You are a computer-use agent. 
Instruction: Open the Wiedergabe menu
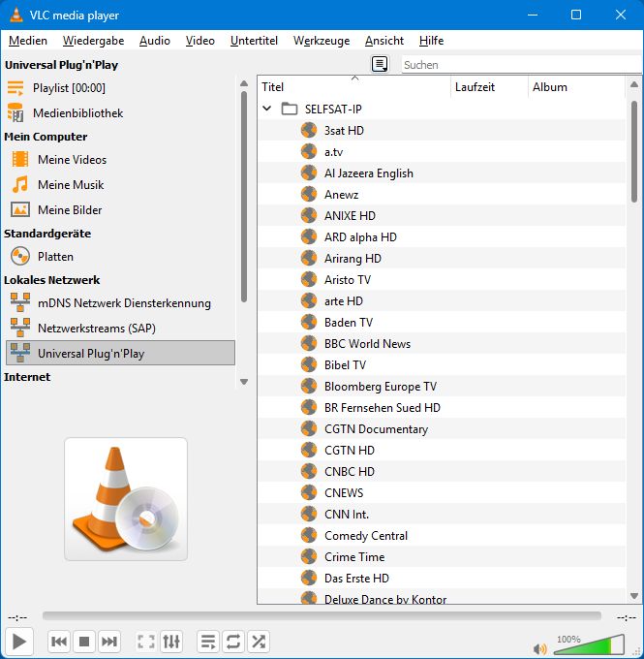pos(93,41)
